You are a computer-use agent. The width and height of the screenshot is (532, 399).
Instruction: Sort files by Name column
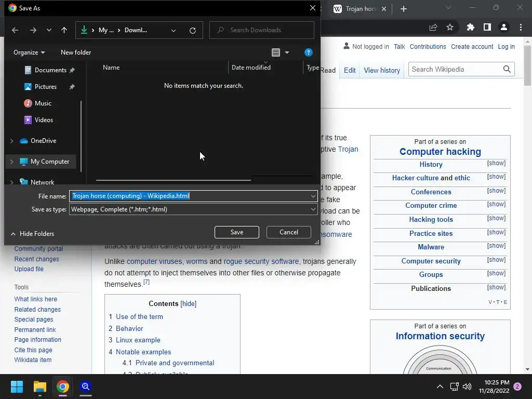(111, 68)
